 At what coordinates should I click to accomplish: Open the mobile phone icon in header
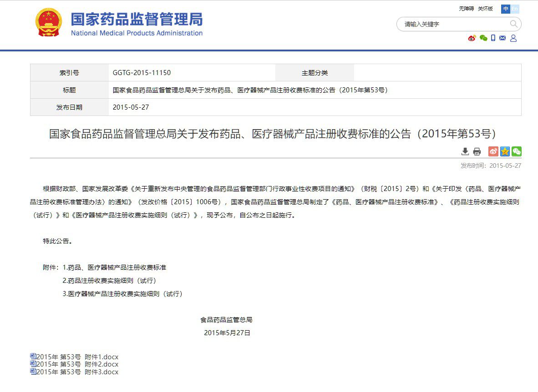(x=493, y=38)
